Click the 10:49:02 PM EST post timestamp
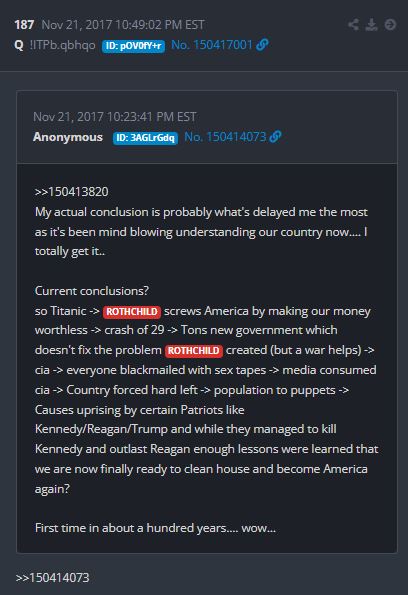 pyautogui.click(x=123, y=25)
